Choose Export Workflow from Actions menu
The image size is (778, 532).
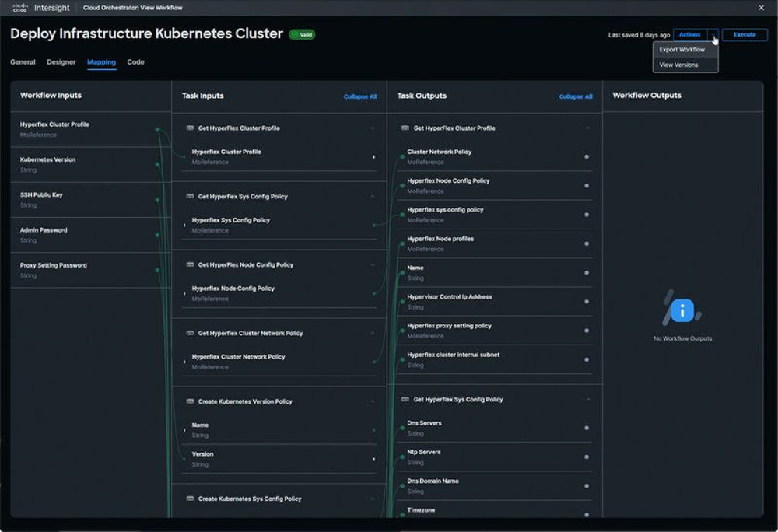tap(685, 50)
